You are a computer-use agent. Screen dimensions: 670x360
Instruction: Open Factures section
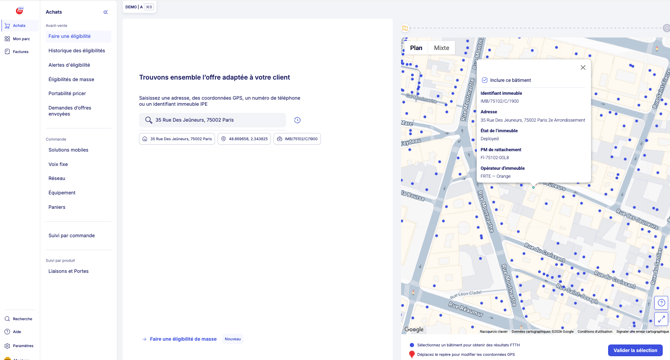(x=17, y=52)
